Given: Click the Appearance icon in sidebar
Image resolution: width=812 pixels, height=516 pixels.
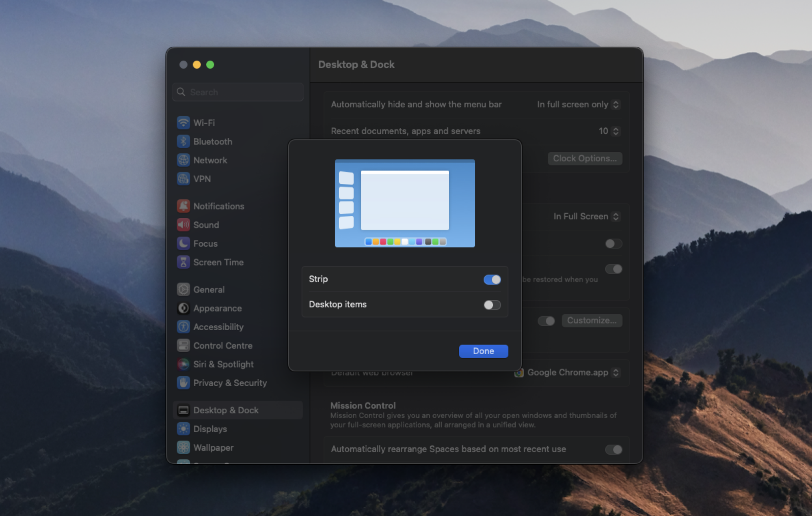Looking at the screenshot, I should [183, 308].
